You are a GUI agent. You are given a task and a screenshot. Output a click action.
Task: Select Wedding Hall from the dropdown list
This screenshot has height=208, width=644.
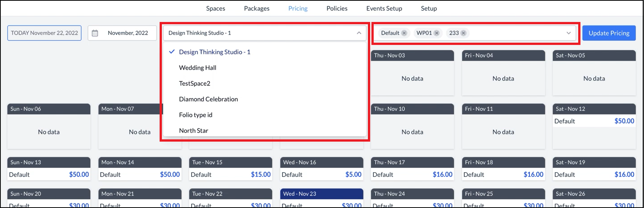197,68
